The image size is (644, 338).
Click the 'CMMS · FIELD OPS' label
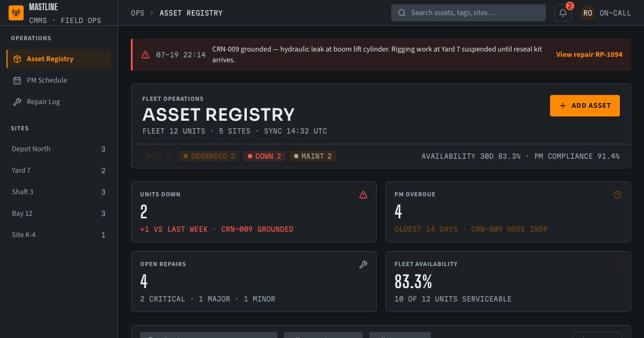65,20
